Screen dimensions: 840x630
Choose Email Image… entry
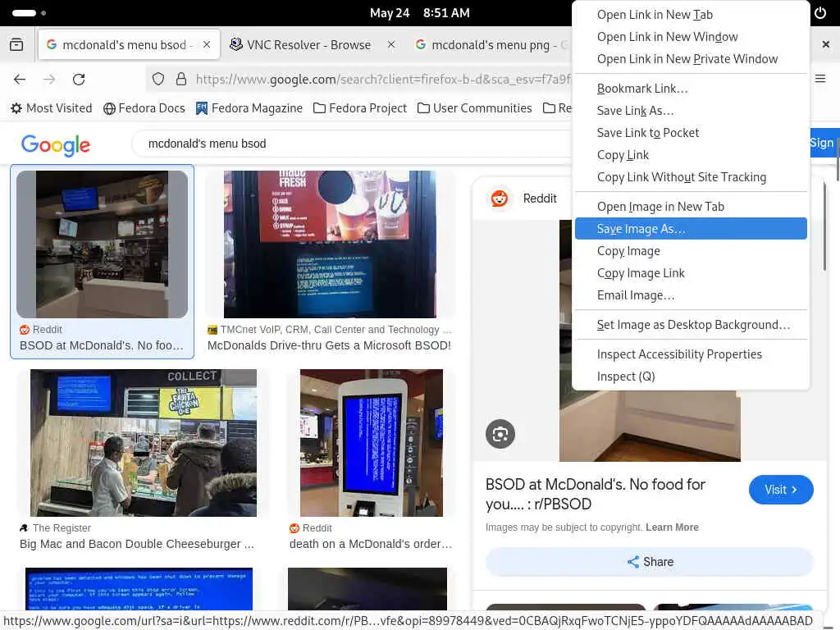click(691, 295)
